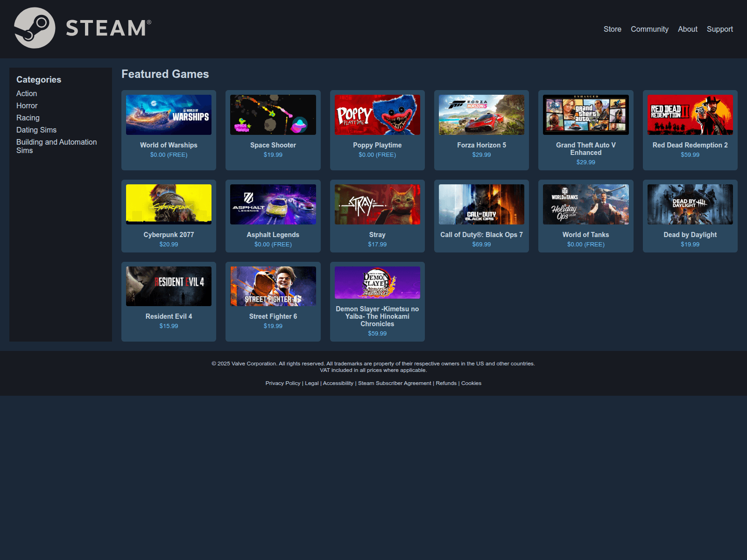Click the $15.99 Resident Evil 4 price
Screen dimensions: 747x560
tap(169, 326)
